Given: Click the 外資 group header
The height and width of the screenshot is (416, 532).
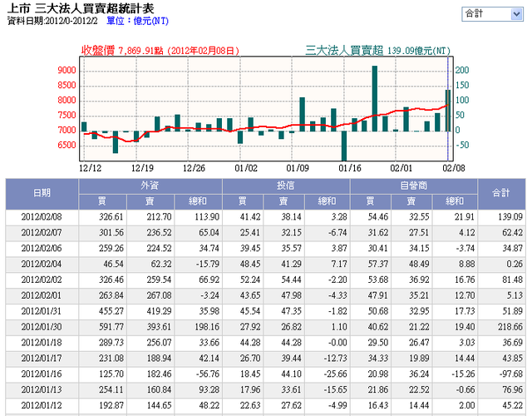Looking at the screenshot, I should tap(150, 186).
